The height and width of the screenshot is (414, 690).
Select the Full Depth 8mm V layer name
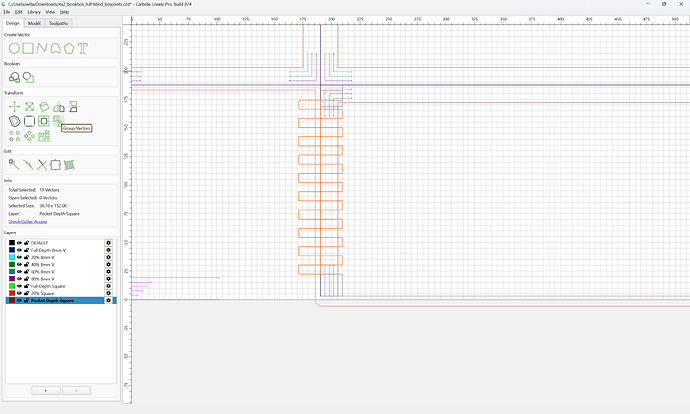48,250
